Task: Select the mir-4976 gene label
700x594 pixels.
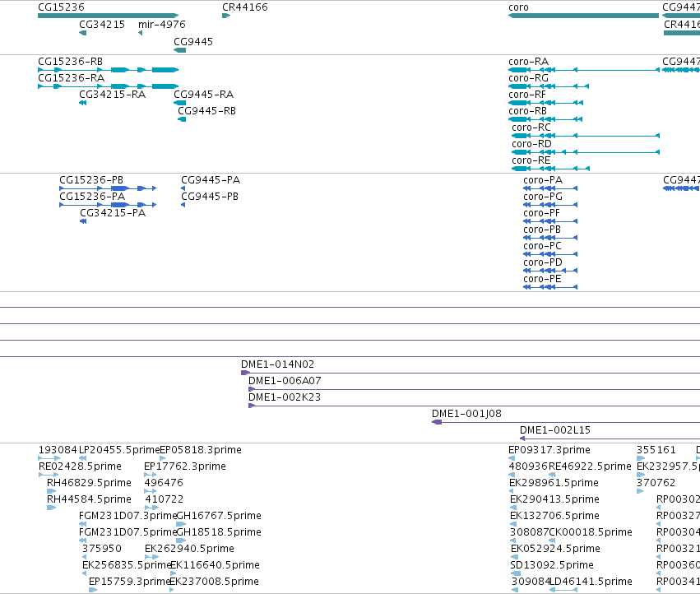Action: click(161, 25)
